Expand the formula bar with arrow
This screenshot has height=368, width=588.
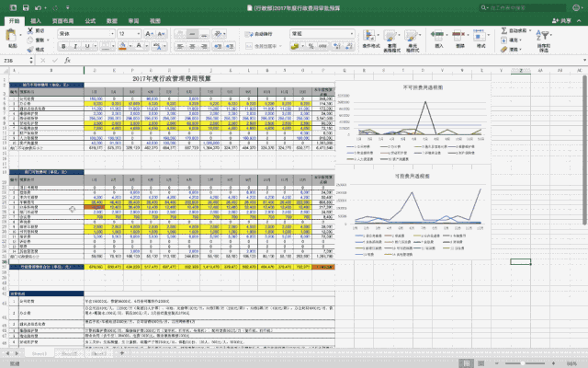click(584, 61)
